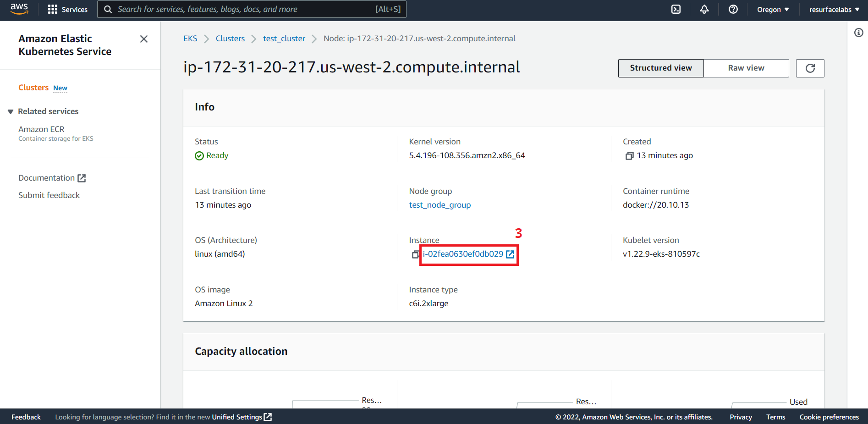Switch to Structured view
The width and height of the screenshot is (868, 424).
coord(661,68)
